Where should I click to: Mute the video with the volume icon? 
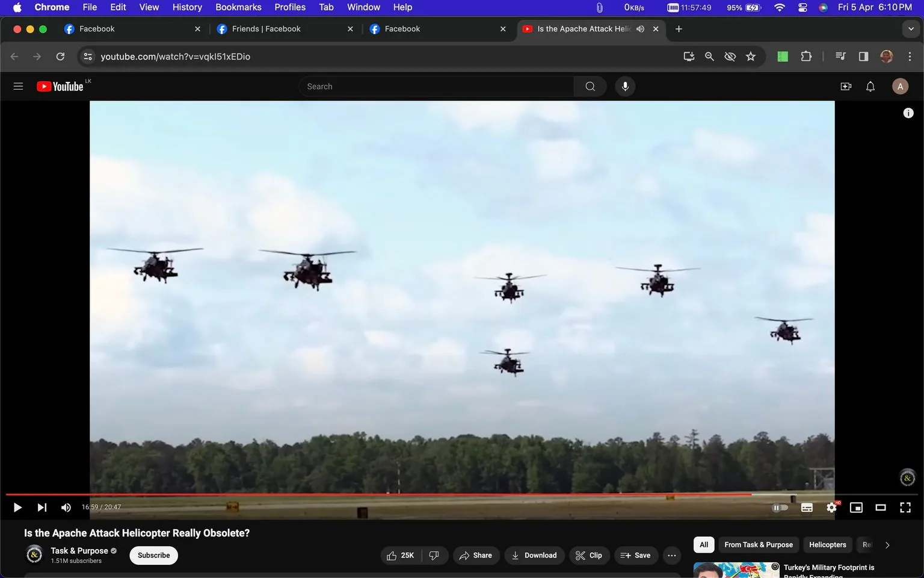click(x=66, y=507)
